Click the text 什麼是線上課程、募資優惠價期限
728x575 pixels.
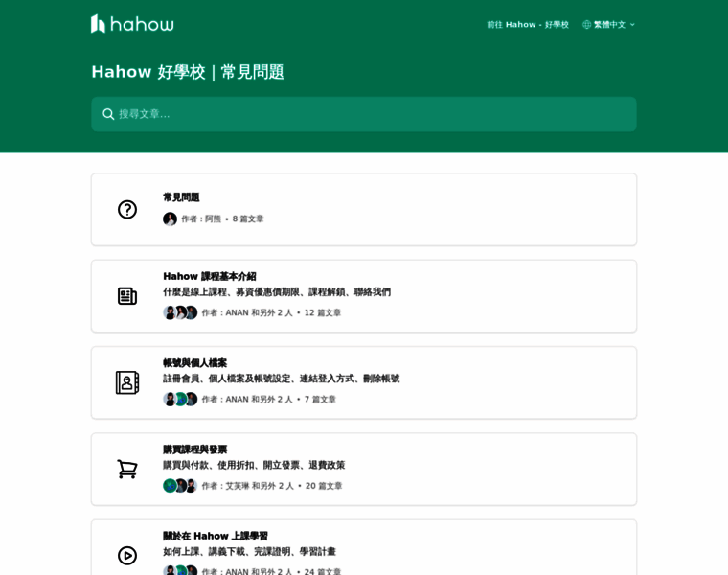coord(231,292)
